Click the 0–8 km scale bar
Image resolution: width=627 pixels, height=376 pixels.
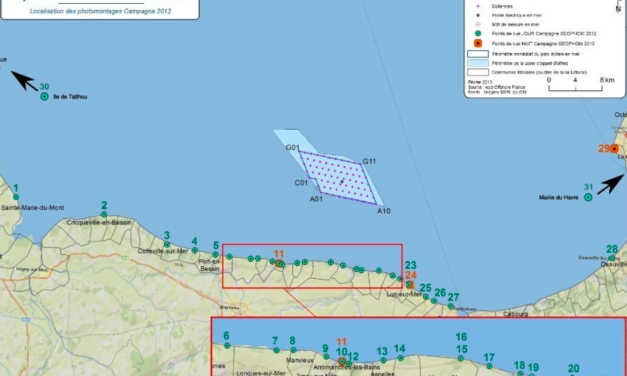tap(575, 88)
